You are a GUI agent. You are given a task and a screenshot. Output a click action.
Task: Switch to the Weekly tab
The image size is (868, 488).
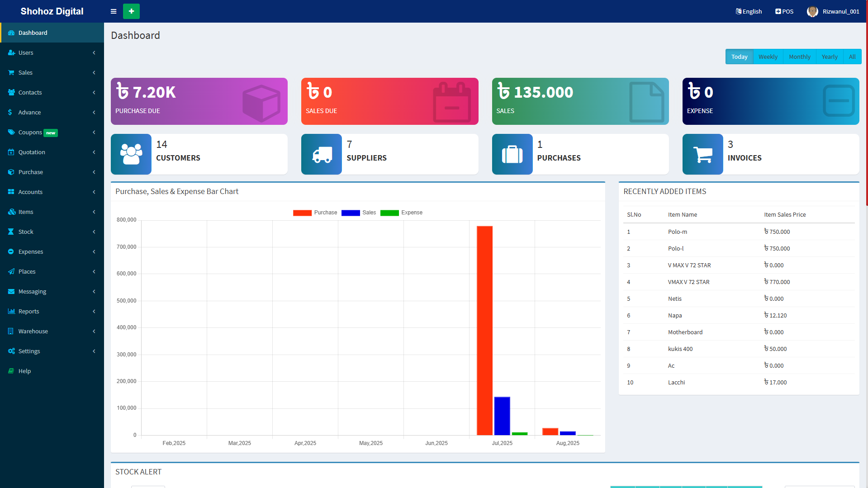[x=768, y=57]
